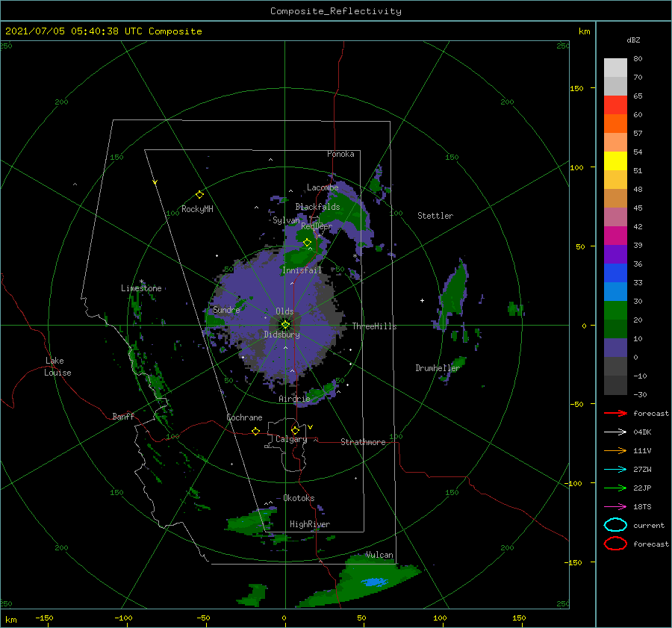Click the Lacombe town label

pyautogui.click(x=323, y=187)
